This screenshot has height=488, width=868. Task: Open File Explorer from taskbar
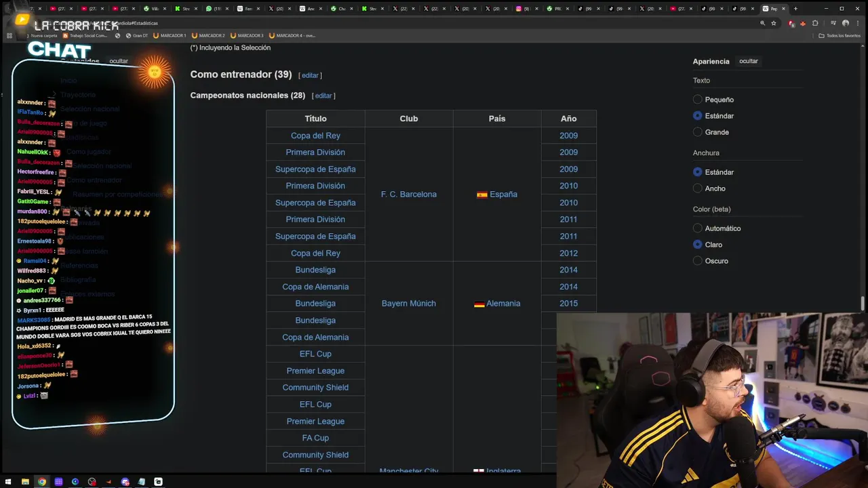(x=25, y=482)
